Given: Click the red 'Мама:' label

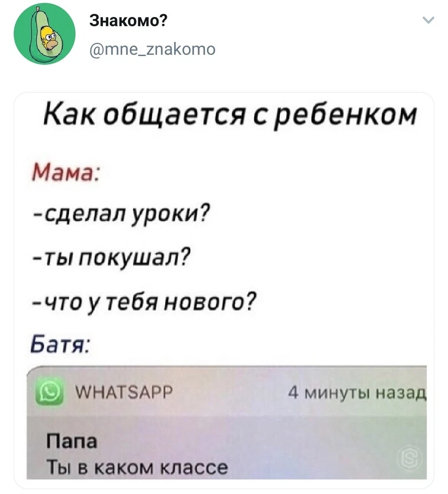Looking at the screenshot, I should pyautogui.click(x=65, y=172).
